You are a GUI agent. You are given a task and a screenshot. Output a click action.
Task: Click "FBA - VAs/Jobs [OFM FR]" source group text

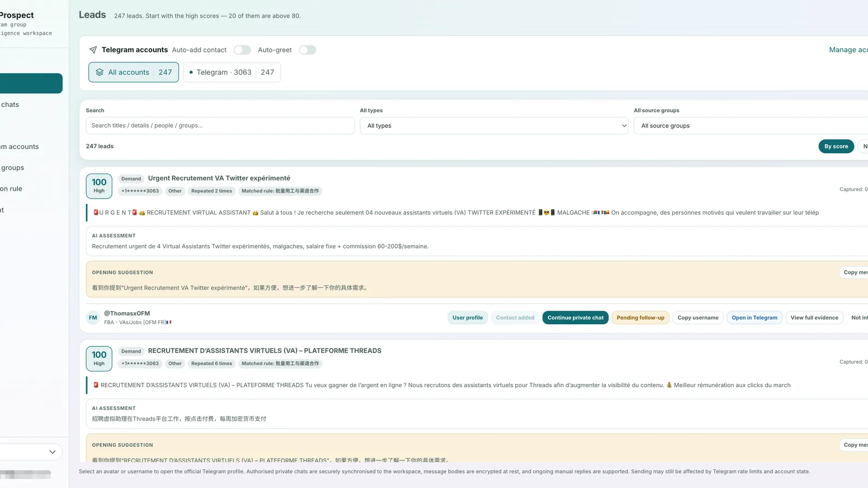138,322
